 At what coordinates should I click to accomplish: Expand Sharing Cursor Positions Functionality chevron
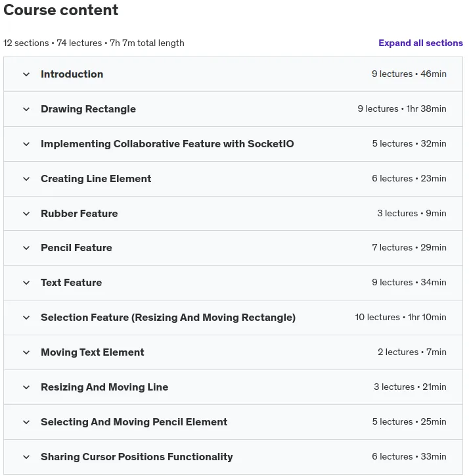pos(26,457)
